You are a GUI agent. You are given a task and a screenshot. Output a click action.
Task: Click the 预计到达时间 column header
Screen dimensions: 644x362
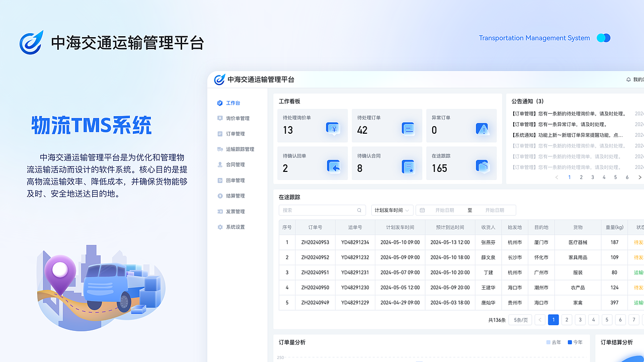tap(450, 227)
